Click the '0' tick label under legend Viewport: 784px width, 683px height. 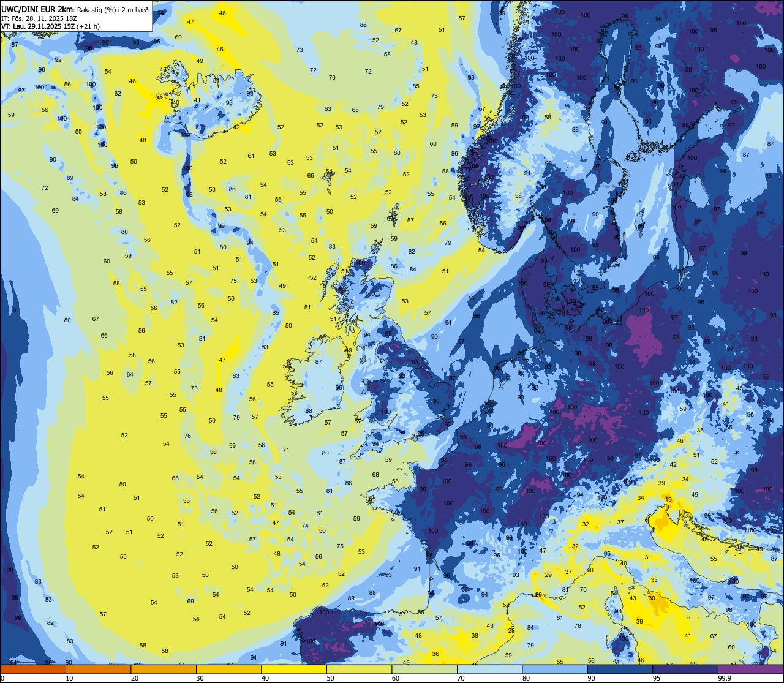(x=2, y=678)
